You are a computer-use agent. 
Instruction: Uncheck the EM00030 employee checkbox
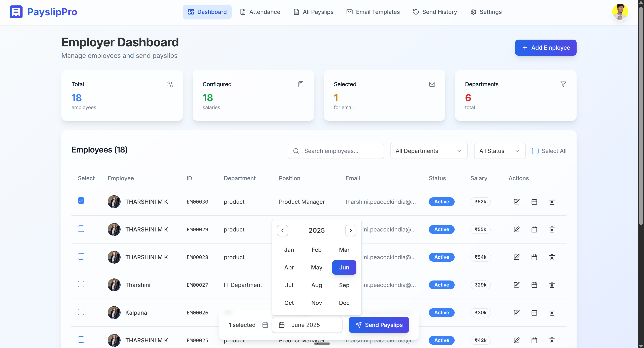click(x=81, y=201)
